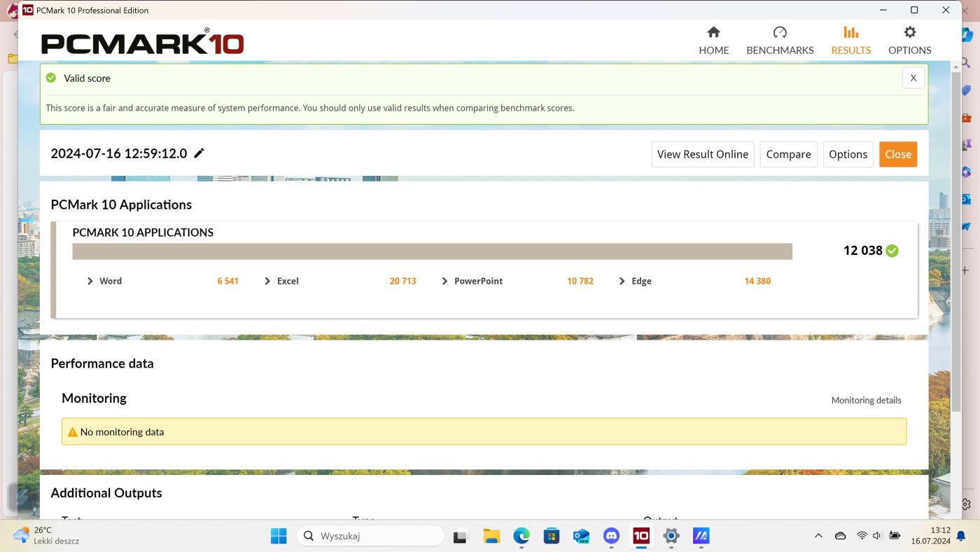Click the OneDrive cloud tray icon
Screen dimensions: 980x552
tap(841, 536)
